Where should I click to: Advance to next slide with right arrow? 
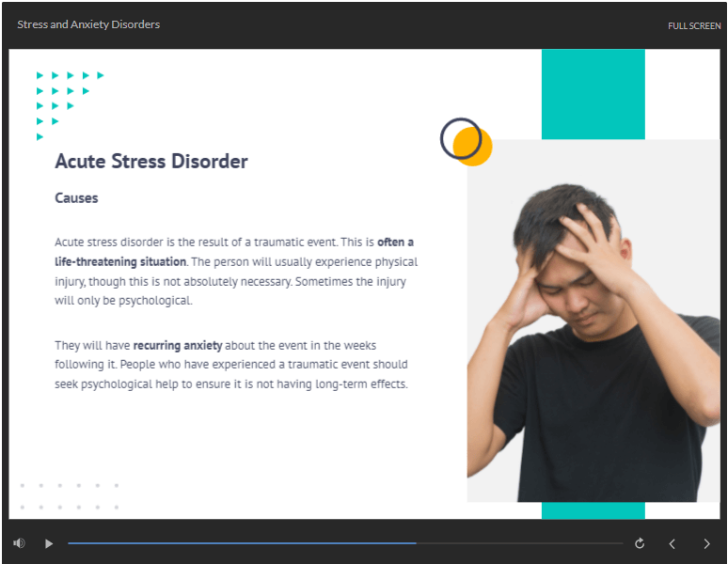[706, 543]
